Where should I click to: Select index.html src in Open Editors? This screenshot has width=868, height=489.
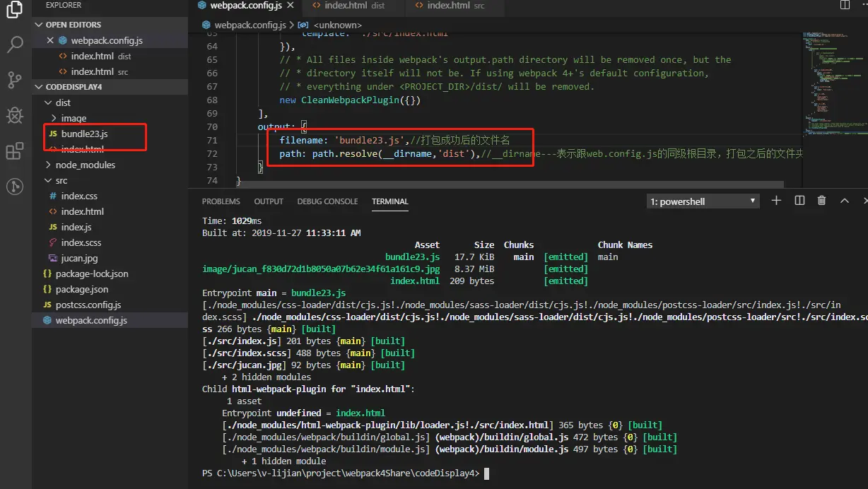coord(110,71)
